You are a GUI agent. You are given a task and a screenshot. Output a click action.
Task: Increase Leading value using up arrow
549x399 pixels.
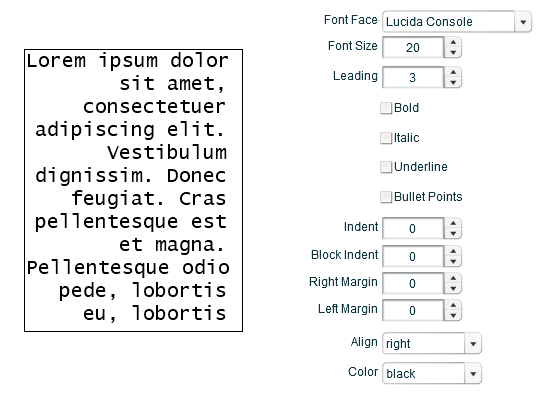(x=453, y=72)
